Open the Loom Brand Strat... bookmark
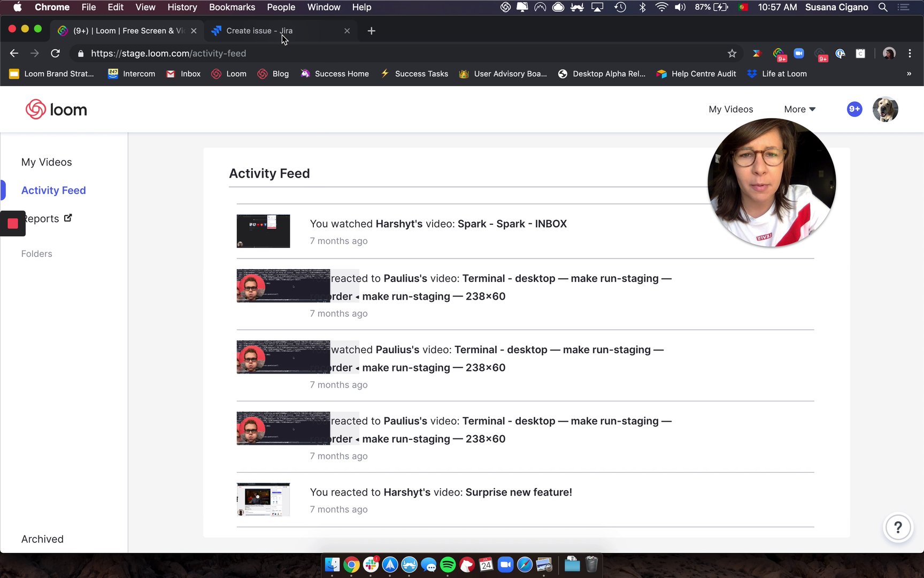Image resolution: width=924 pixels, height=578 pixels. pos(51,74)
